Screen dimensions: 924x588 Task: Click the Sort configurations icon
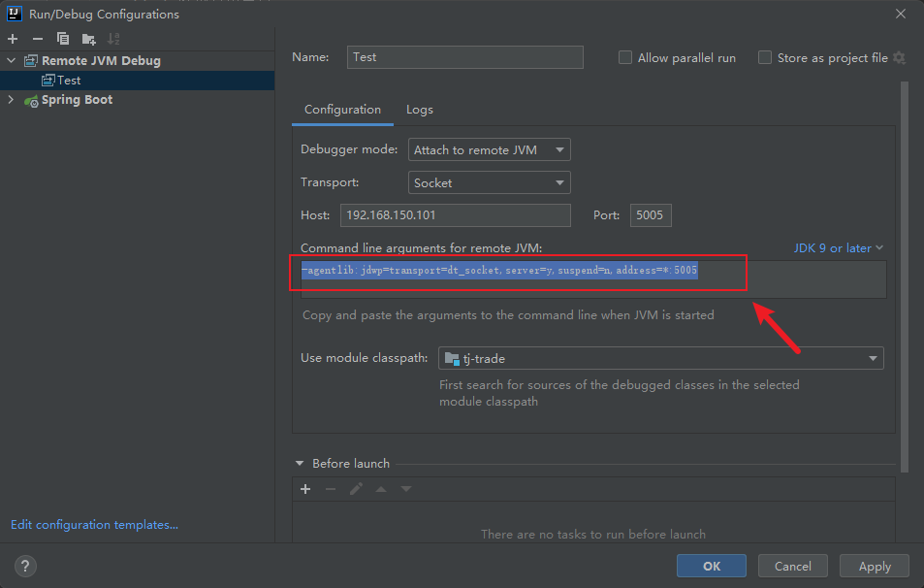(x=113, y=39)
